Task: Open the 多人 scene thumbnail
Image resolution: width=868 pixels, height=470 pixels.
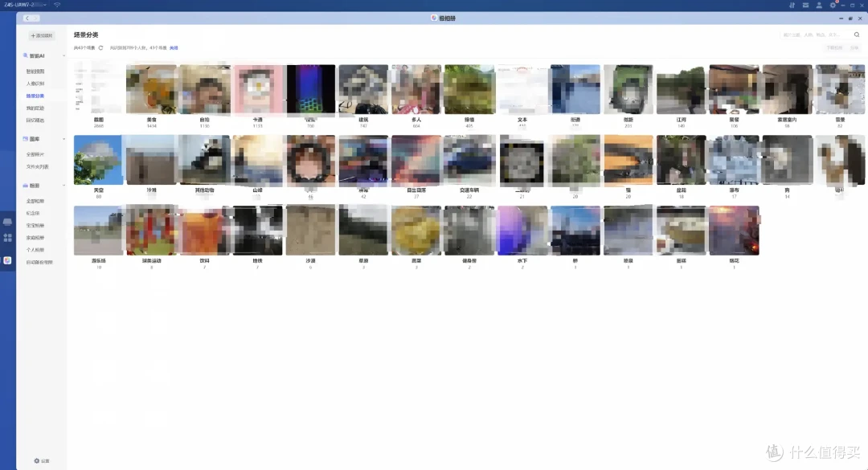Action: [x=416, y=90]
